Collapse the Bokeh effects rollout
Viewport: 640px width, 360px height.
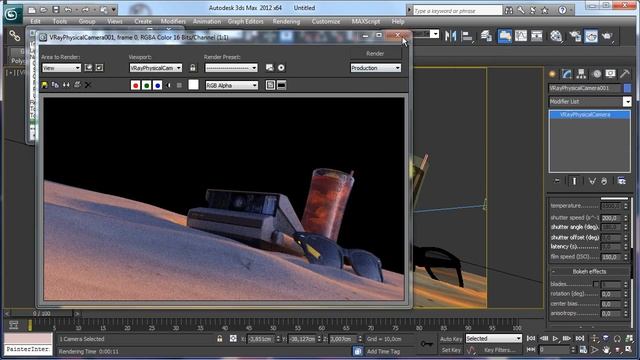(589, 271)
